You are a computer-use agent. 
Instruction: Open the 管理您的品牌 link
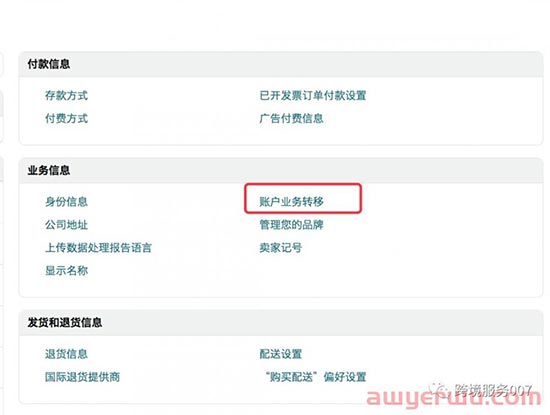pyautogui.click(x=291, y=225)
